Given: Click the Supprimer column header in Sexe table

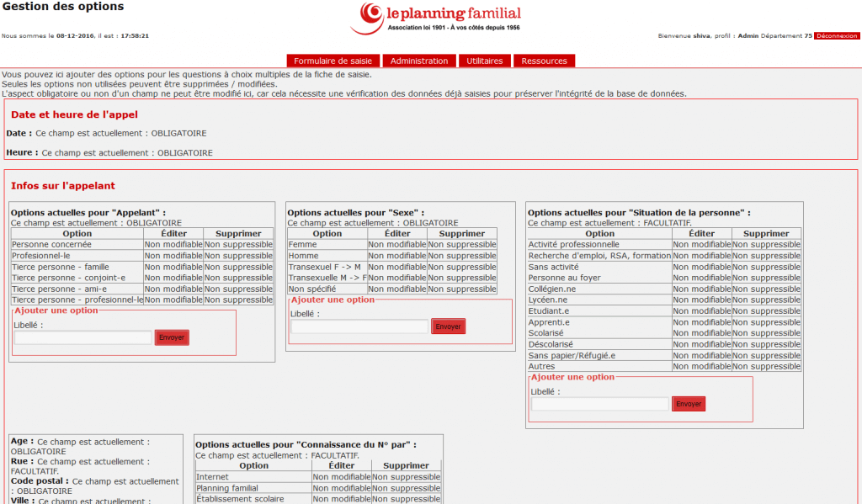Looking at the screenshot, I should (462, 234).
